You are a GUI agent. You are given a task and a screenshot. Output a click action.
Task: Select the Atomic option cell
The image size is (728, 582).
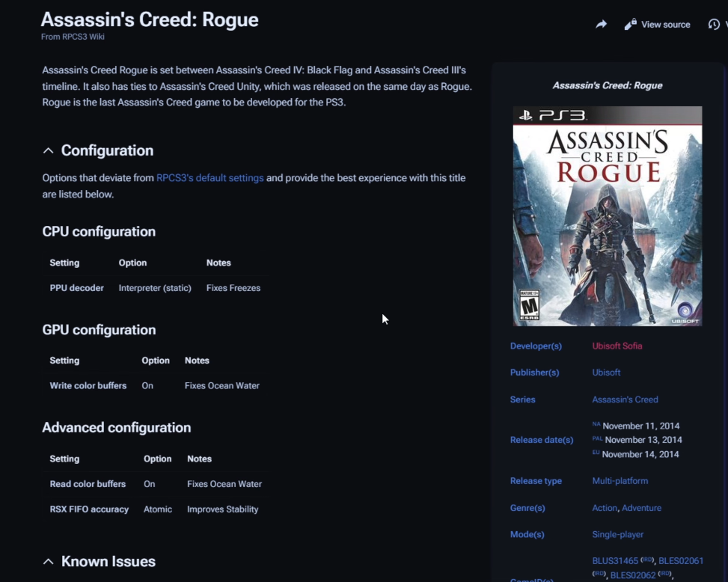tap(157, 509)
